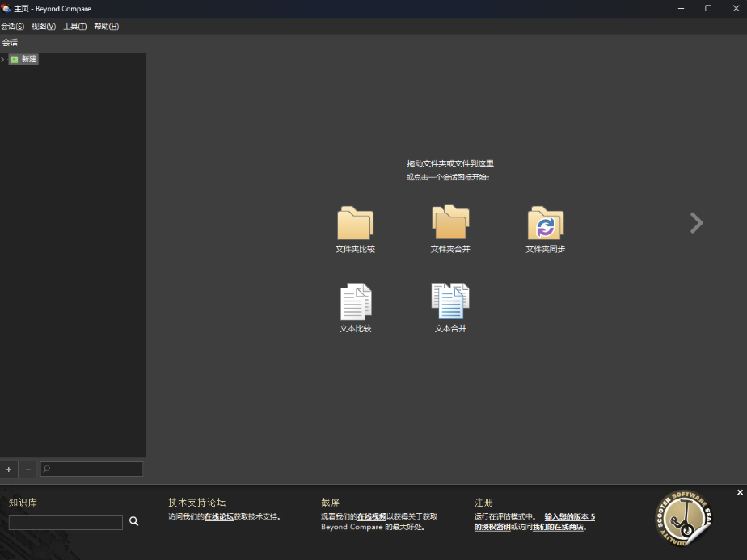This screenshot has height=560, width=747.
Task: Minimize the Beyond Compare window
Action: (x=682, y=9)
